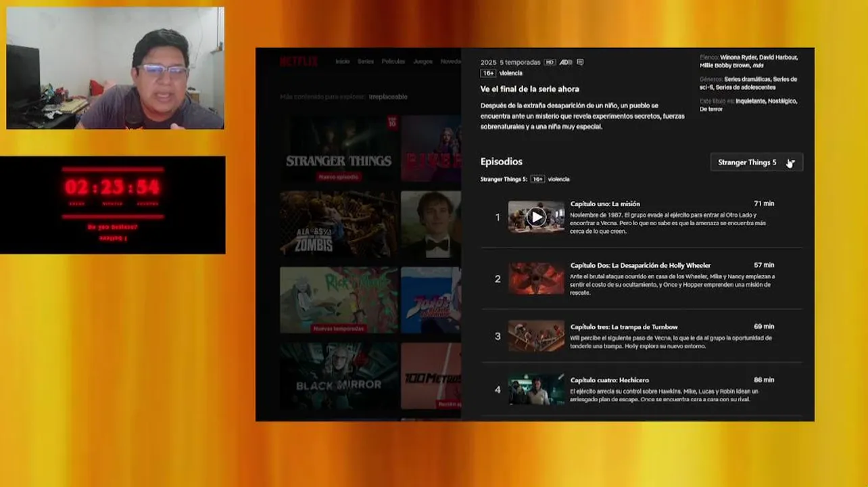Open the Irreplaceable explore link
This screenshot has width=868, height=487.
pyautogui.click(x=388, y=97)
